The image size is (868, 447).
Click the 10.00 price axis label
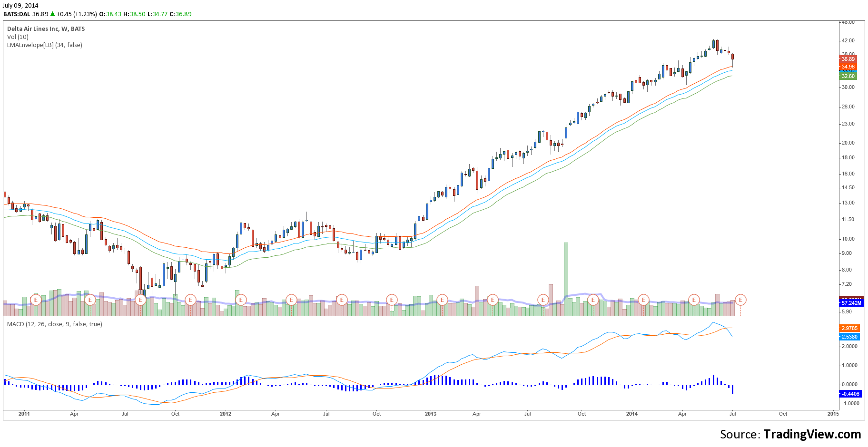[x=848, y=239]
